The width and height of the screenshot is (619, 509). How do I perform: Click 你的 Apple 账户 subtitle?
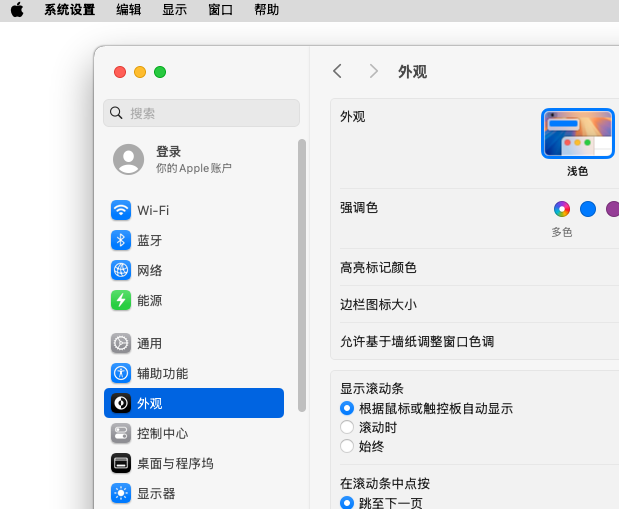point(193,168)
